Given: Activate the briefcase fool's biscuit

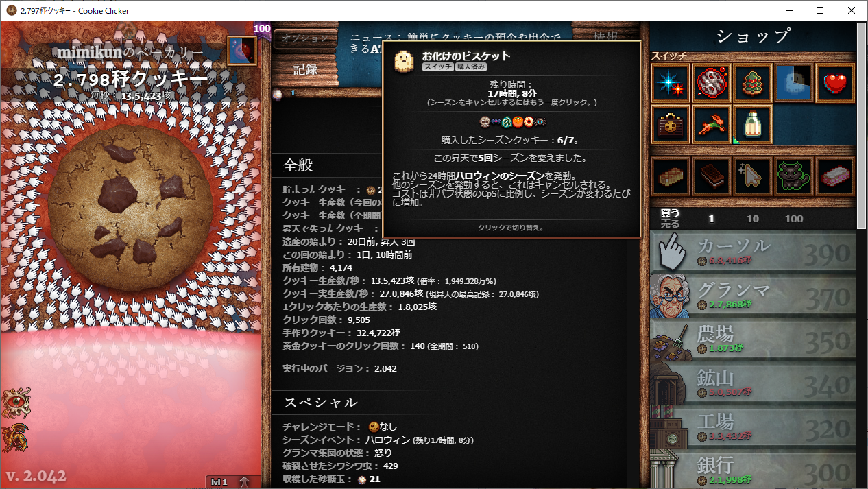Looking at the screenshot, I should pos(670,124).
